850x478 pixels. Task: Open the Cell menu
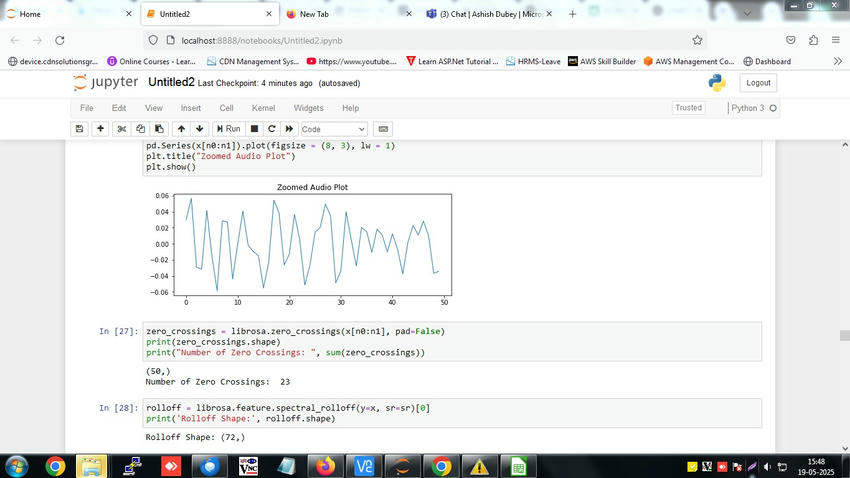(227, 108)
